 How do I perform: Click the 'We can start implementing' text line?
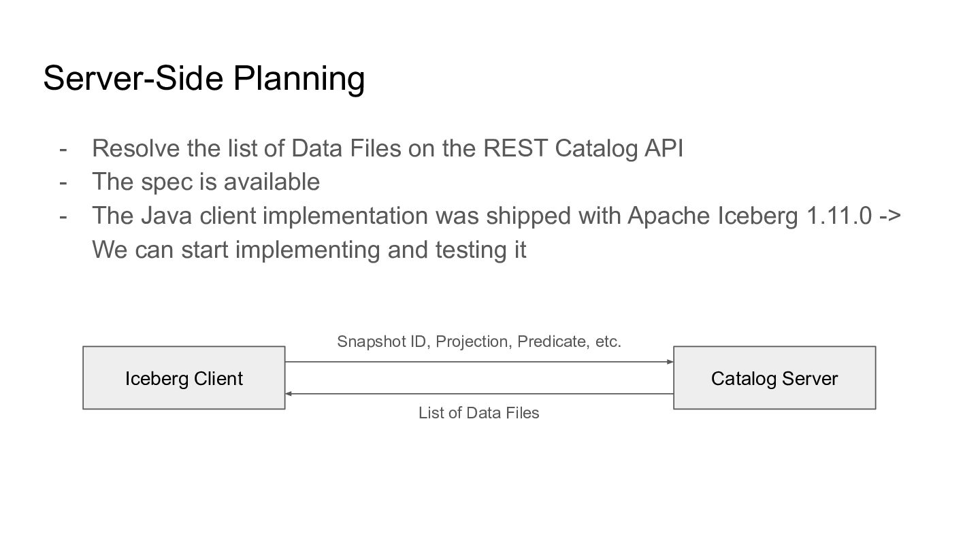(x=309, y=250)
